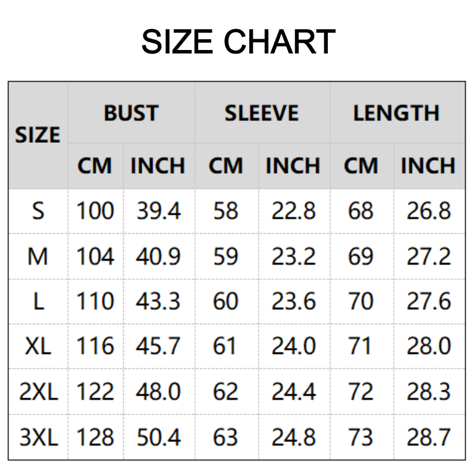The width and height of the screenshot is (476, 476).
Task: Click the SIZE CHART title
Action: (x=238, y=42)
